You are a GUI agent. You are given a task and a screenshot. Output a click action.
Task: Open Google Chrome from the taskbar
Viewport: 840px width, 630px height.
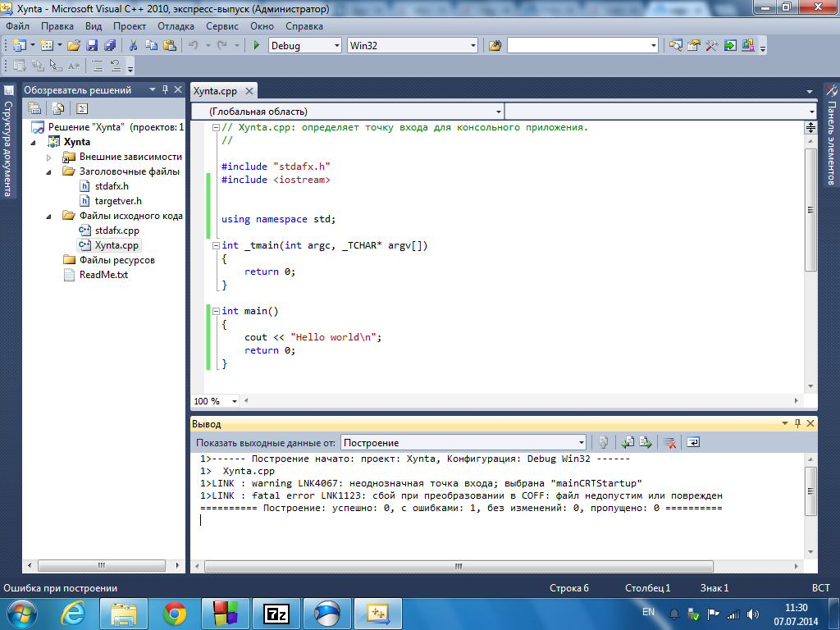click(174, 612)
